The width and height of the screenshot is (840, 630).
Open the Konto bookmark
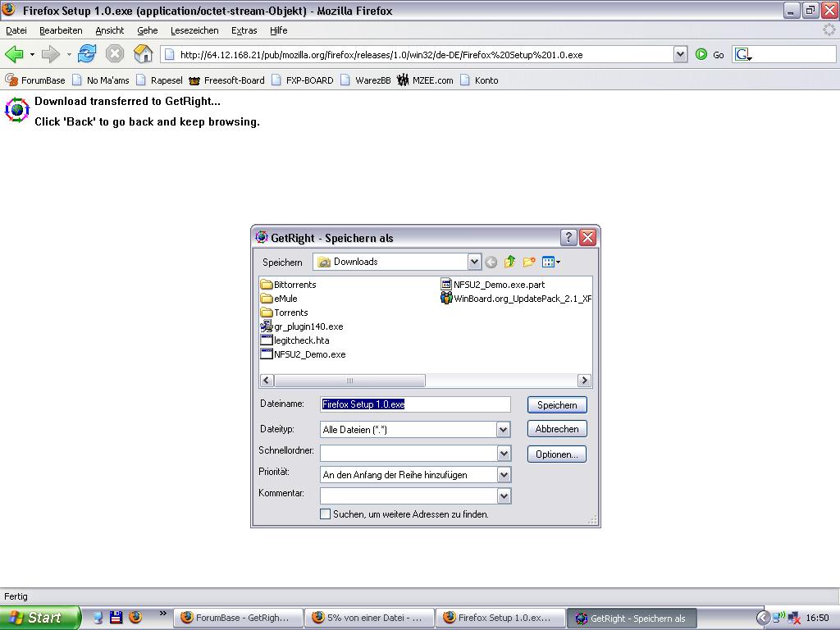pyautogui.click(x=479, y=80)
